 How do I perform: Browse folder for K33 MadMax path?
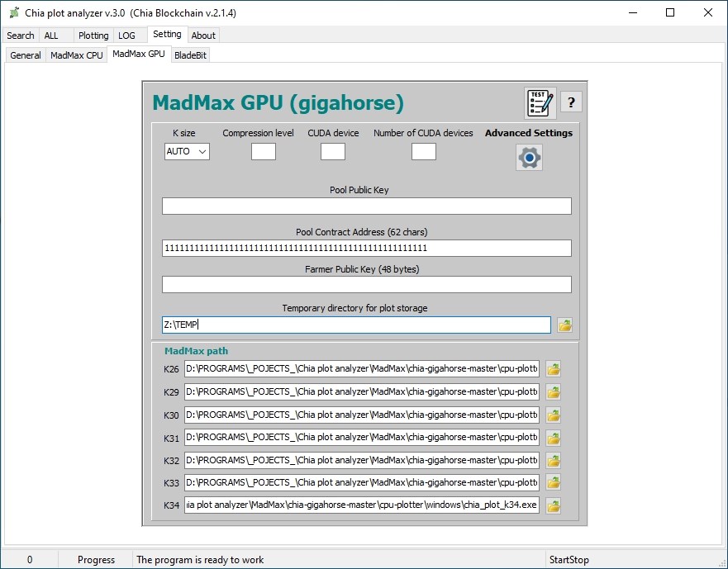coord(554,482)
